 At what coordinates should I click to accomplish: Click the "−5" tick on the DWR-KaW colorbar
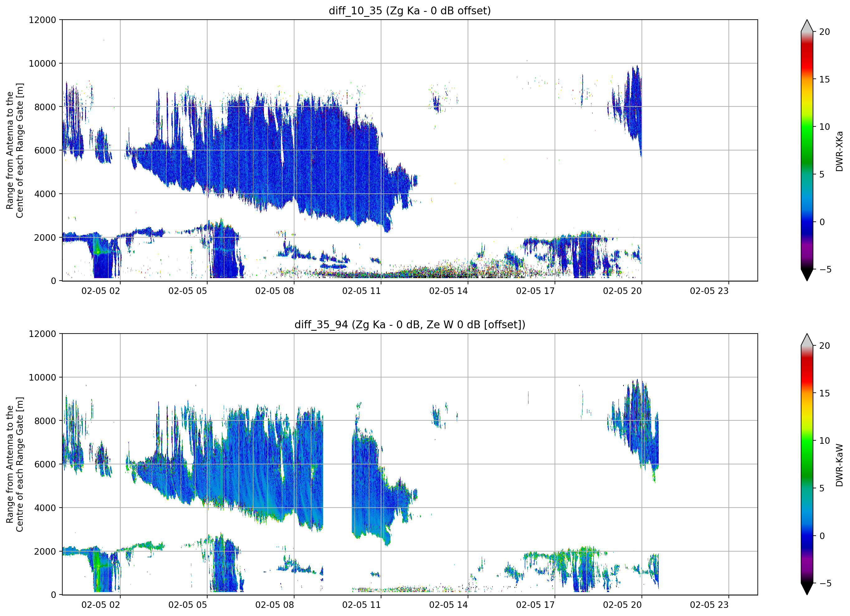click(x=825, y=583)
